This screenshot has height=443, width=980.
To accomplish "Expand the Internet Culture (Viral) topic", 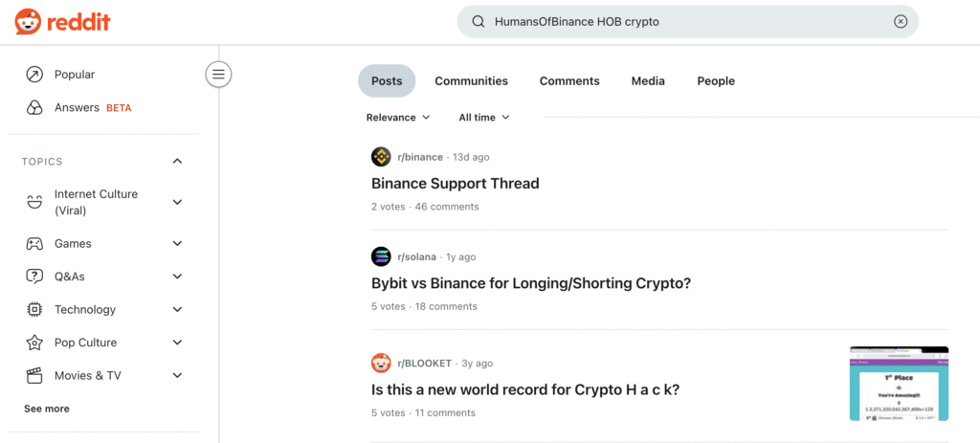I will 177,202.
